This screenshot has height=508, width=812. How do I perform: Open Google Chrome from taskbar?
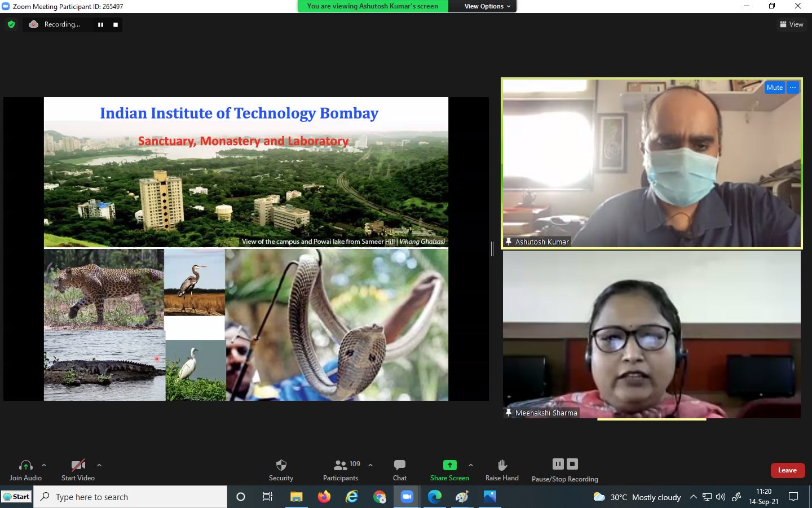pyautogui.click(x=379, y=497)
